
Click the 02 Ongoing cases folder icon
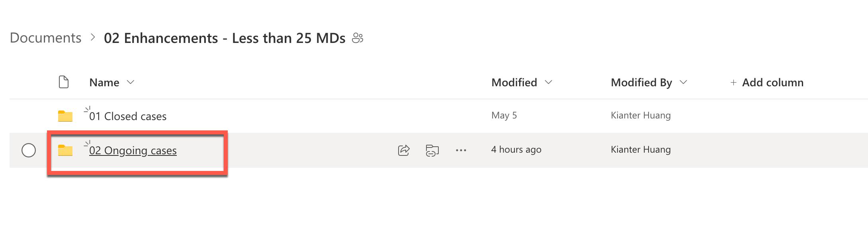(x=65, y=150)
